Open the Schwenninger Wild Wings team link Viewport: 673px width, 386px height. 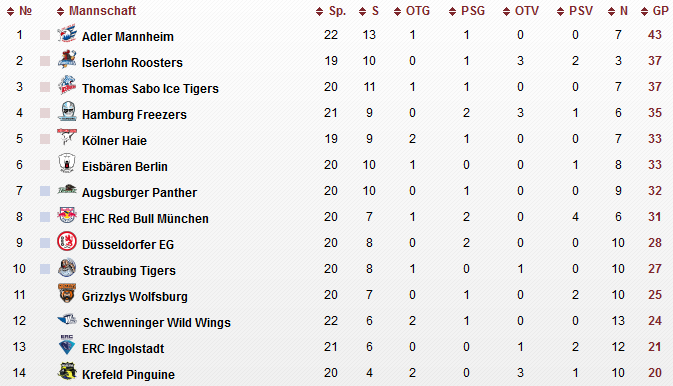point(157,322)
